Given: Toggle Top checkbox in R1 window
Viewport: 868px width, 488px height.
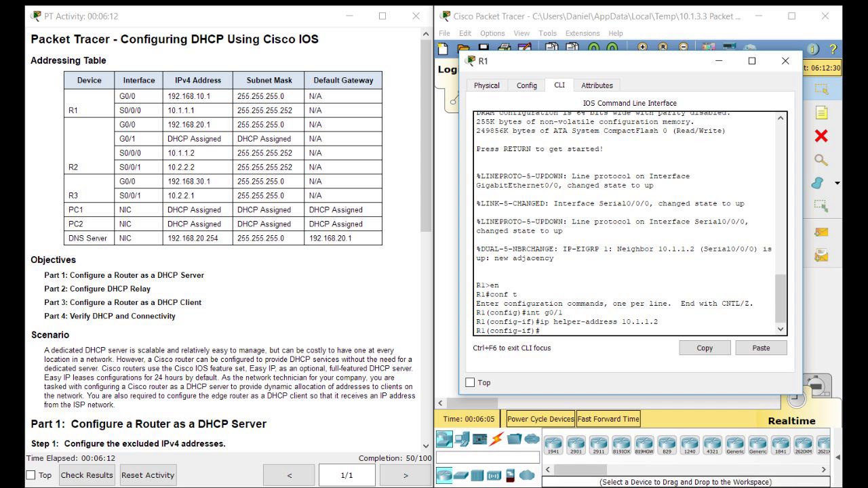Looking at the screenshot, I should pos(470,382).
